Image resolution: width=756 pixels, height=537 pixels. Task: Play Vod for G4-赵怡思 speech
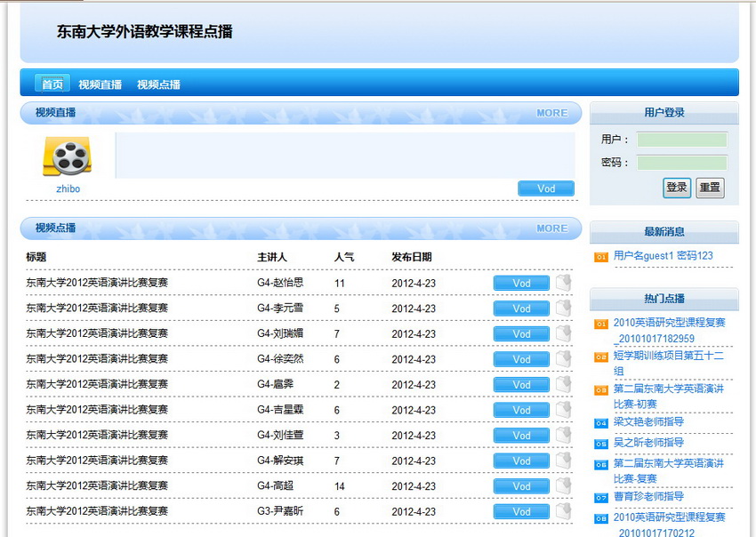coord(521,283)
